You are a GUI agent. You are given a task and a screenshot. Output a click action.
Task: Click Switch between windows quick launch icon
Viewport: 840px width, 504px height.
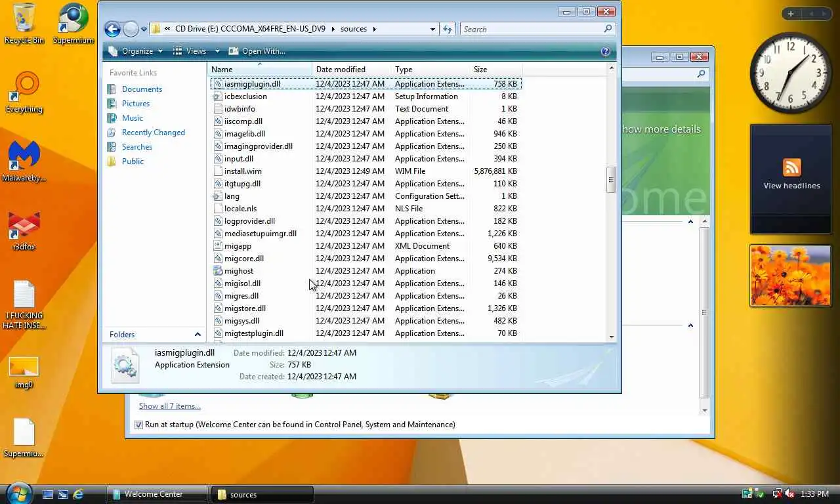(63, 494)
